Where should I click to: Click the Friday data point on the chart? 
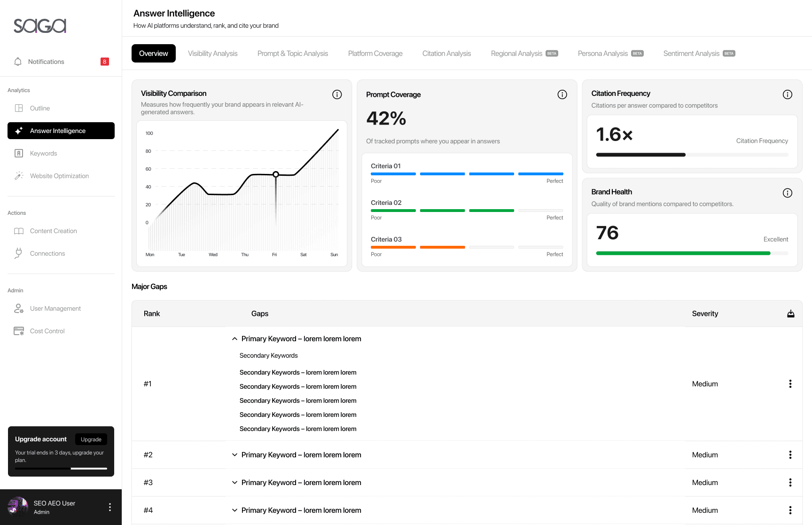(276, 174)
